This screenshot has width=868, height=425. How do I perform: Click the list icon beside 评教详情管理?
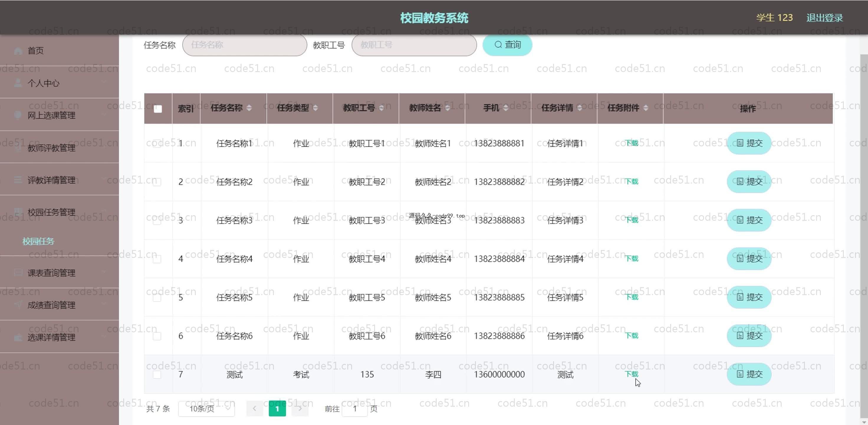[18, 180]
